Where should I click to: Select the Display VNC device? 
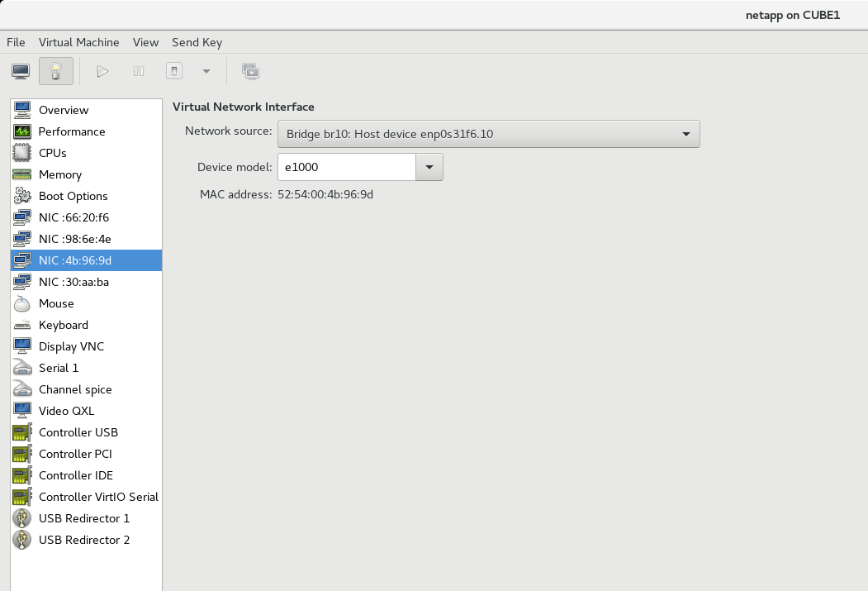pyautogui.click(x=69, y=346)
